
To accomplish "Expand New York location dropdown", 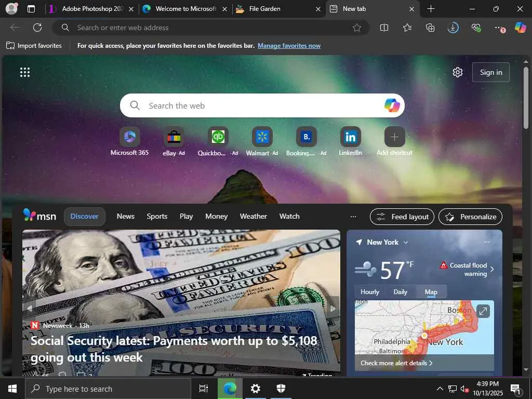I will [406, 242].
